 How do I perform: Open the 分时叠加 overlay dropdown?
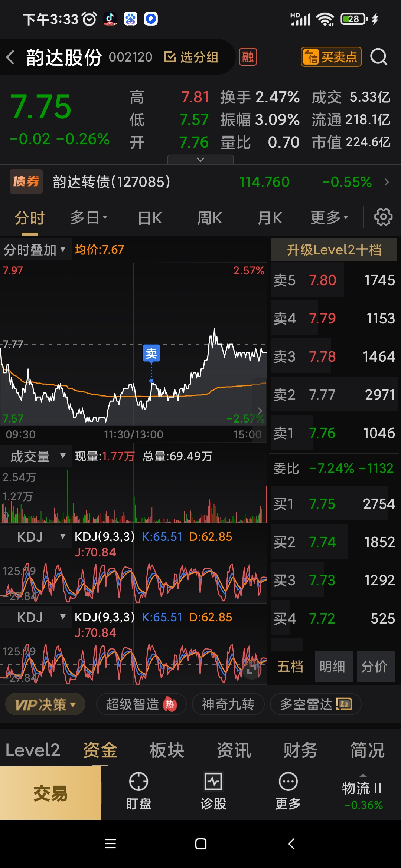(35, 250)
